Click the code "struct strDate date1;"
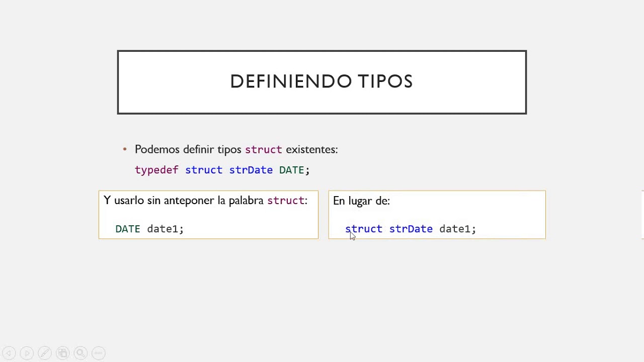Image resolution: width=644 pixels, height=362 pixels. click(411, 229)
